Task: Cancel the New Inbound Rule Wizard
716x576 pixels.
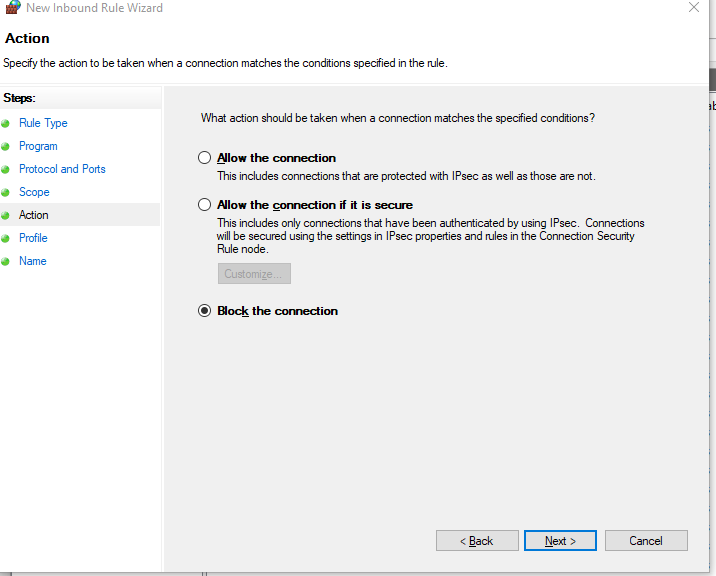Action: point(646,540)
